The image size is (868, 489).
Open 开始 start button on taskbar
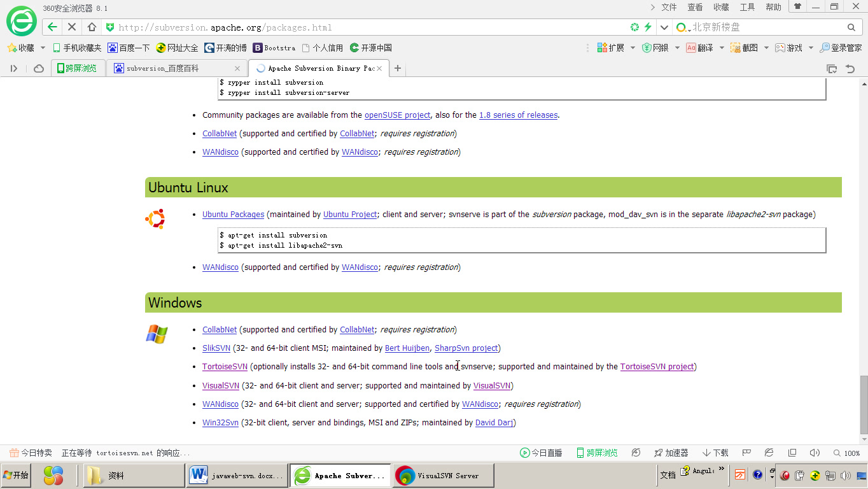(x=16, y=476)
